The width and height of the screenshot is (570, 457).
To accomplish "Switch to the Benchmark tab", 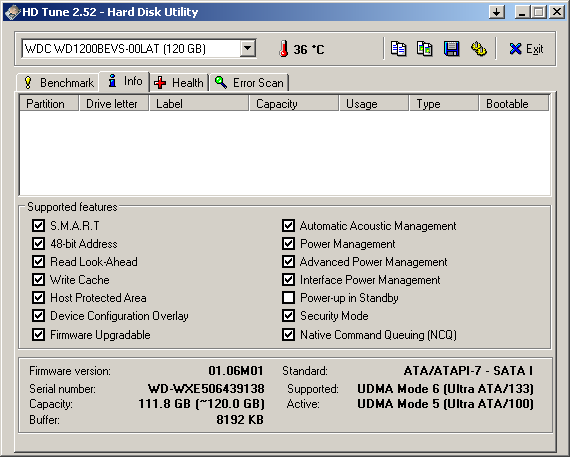I will click(58, 83).
